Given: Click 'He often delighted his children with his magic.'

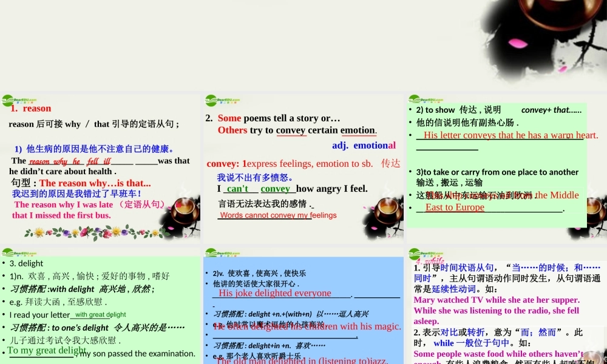Looking at the screenshot, I should tap(307, 326).
